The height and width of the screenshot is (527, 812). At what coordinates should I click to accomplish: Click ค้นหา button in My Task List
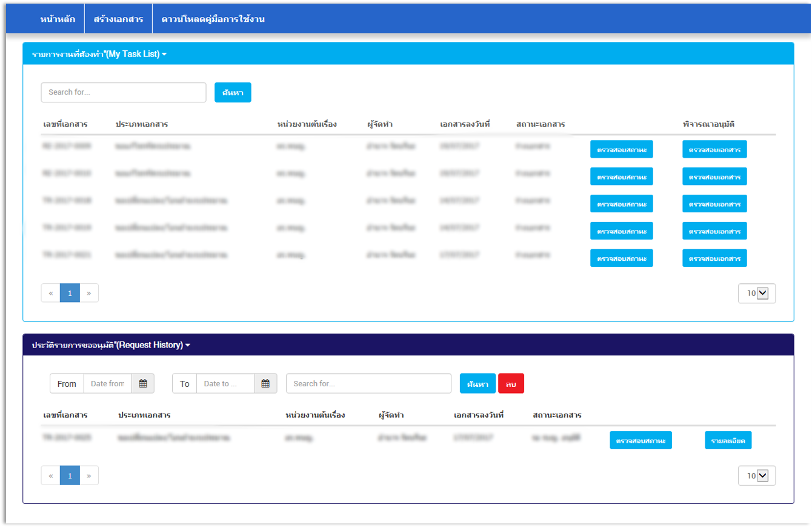[233, 92]
